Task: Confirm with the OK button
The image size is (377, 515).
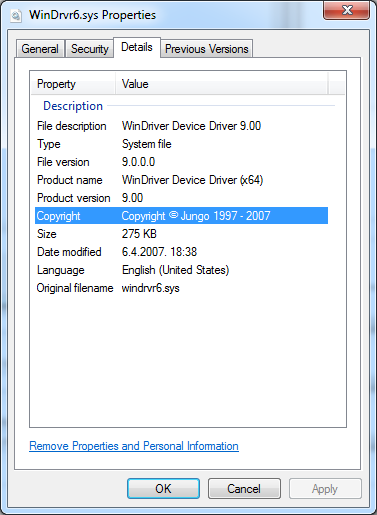Action: pyautogui.click(x=163, y=489)
